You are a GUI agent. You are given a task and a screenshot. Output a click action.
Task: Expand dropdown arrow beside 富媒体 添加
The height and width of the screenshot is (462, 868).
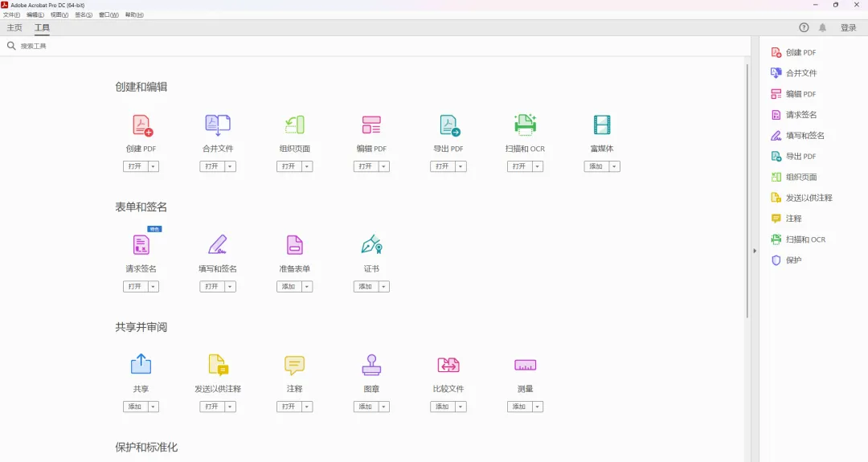[x=615, y=166]
